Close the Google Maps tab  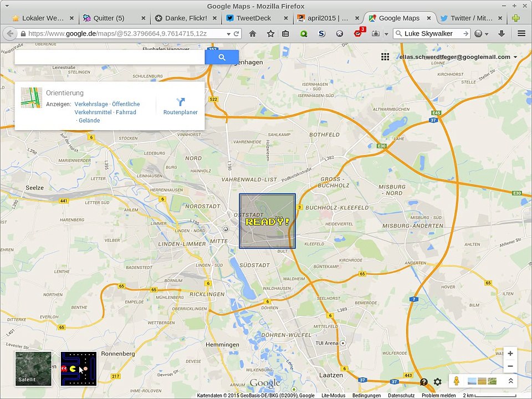pos(429,18)
